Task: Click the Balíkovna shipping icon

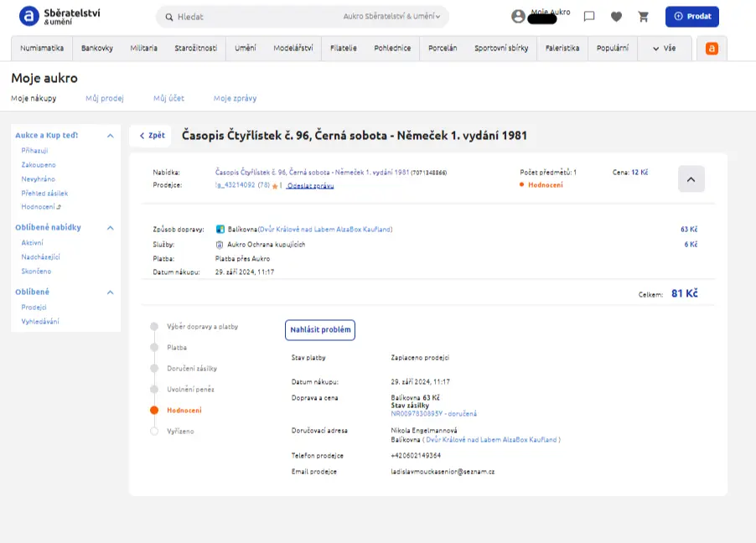Action: click(220, 229)
